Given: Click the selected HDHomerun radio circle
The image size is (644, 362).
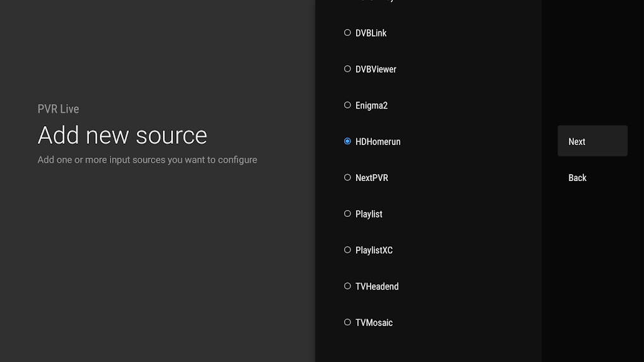Looking at the screenshot, I should point(347,141).
